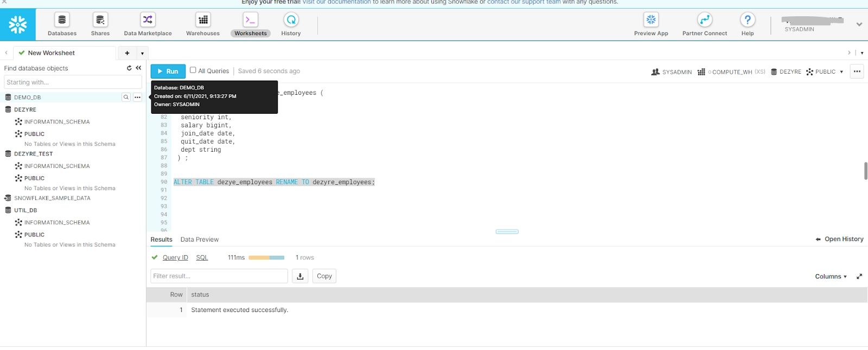The width and height of the screenshot is (868, 350).
Task: Switch to the Data Preview tab
Action: coord(199,239)
